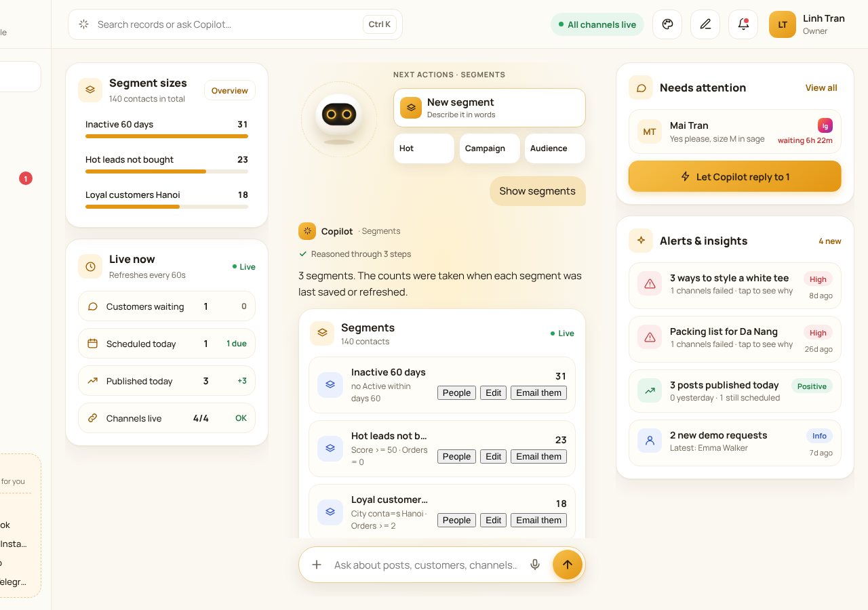Click the All channels live status pill
The image size is (868, 610).
coord(597,24)
